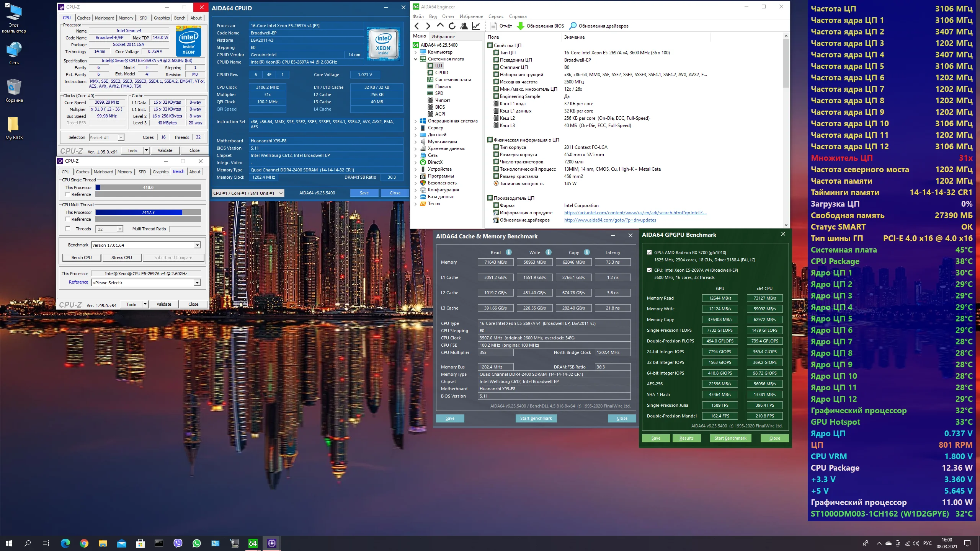Viewport: 980px width, 551px height.
Task: Open the Сервис menu in AIDA64
Action: tap(496, 16)
